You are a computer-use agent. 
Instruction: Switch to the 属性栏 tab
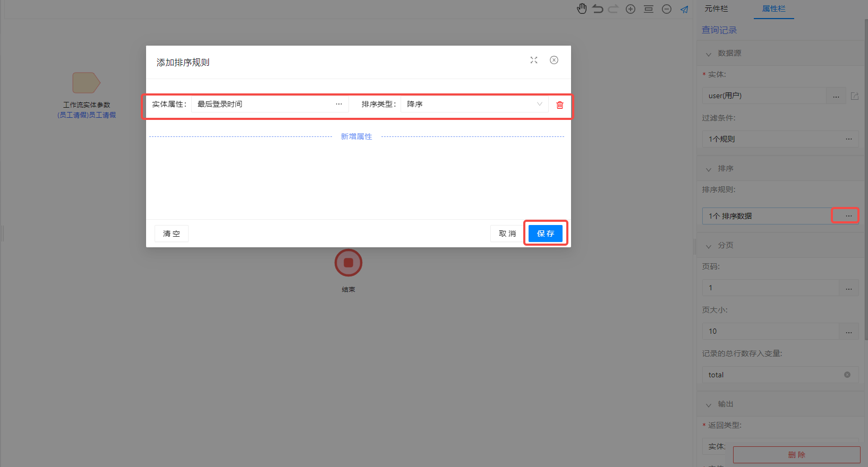(x=774, y=8)
